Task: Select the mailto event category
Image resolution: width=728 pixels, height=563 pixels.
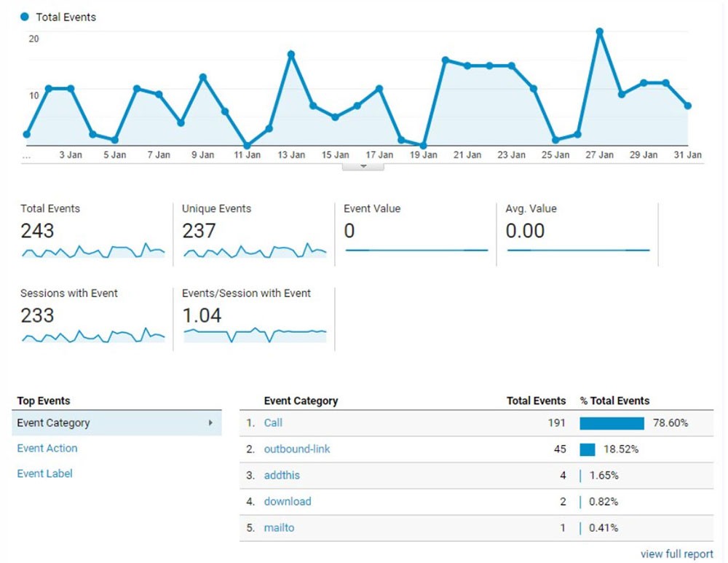Action: tap(279, 527)
